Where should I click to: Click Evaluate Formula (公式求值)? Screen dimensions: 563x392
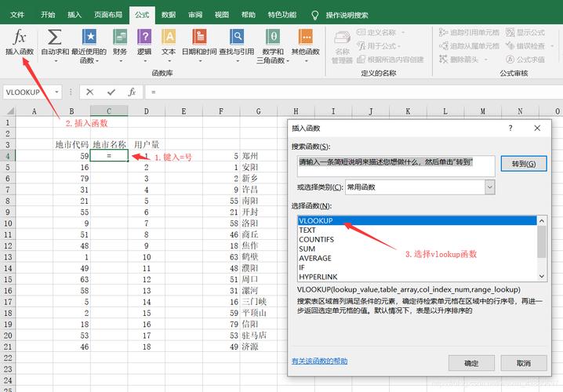click(525, 60)
